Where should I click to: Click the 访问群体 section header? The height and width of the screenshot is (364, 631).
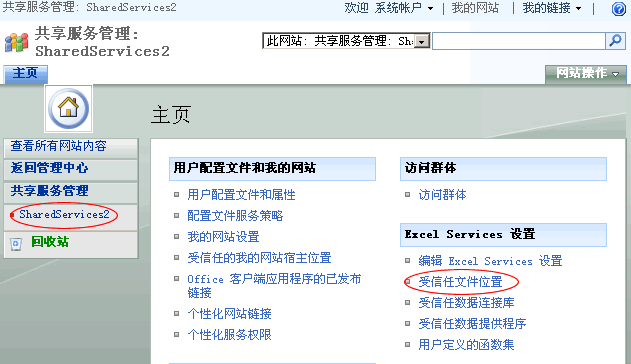[503, 169]
